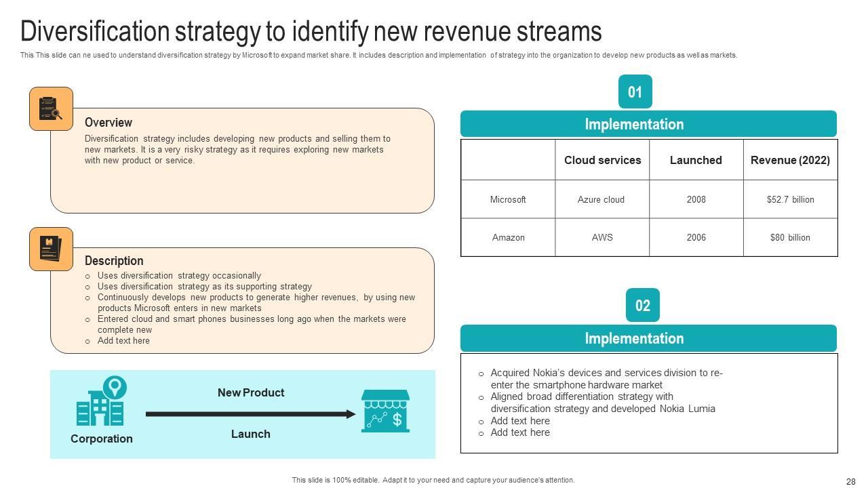Select the "AWS" table cell
Screen dimensions: 868x488
(602, 237)
